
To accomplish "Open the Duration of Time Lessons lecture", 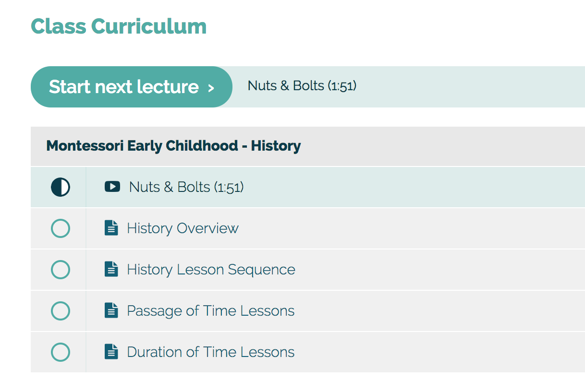I will tap(210, 352).
